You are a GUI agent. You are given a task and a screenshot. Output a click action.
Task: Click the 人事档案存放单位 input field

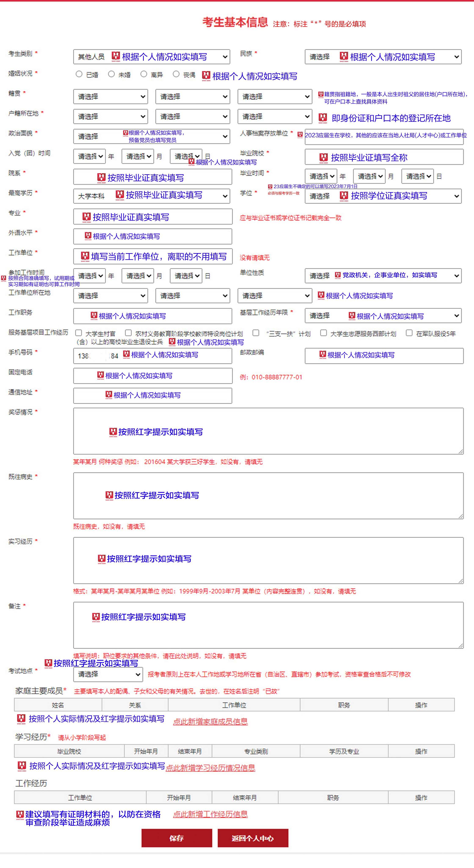click(384, 137)
